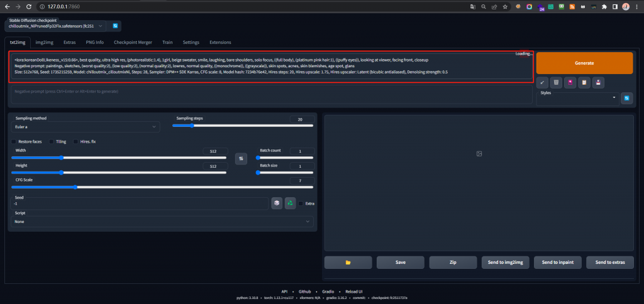This screenshot has height=304, width=644.
Task: Click the orange Generate button
Action: click(584, 63)
